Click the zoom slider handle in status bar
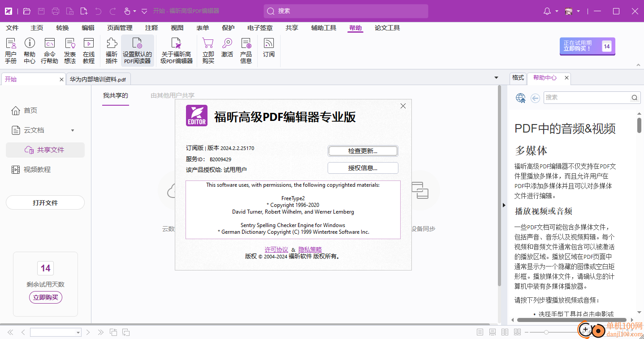Screen dimensions: 644x339 point(546,332)
